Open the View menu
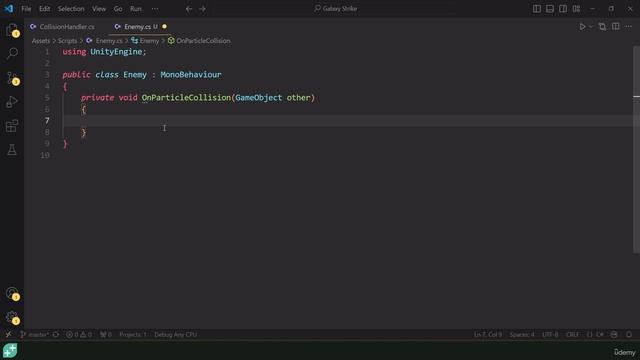640x360 pixels. coord(99,9)
